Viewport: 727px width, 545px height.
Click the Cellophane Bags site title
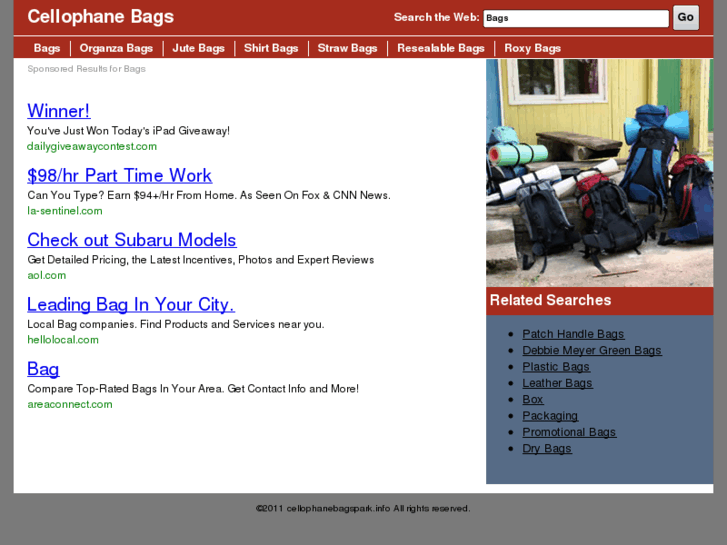pos(101,17)
